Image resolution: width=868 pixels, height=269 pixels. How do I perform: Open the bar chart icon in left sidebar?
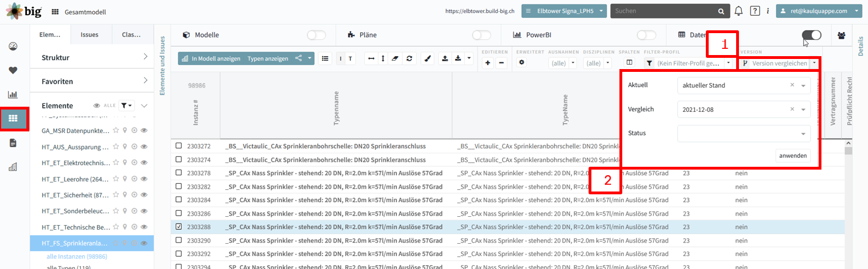point(13,94)
